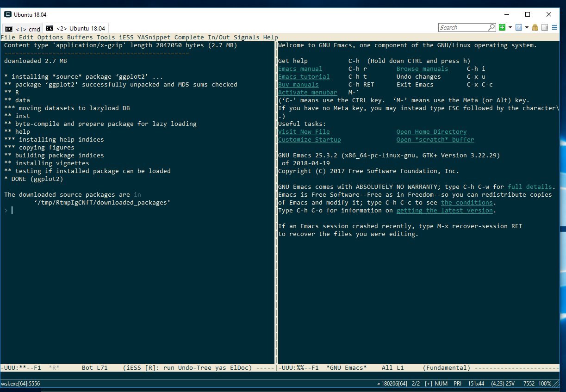Open the Emacs tutorial link
Image resolution: width=566 pixels, height=392 pixels.
coord(303,76)
